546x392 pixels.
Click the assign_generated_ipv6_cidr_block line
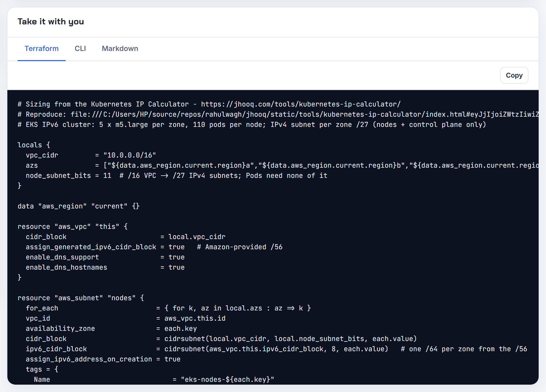coord(154,247)
